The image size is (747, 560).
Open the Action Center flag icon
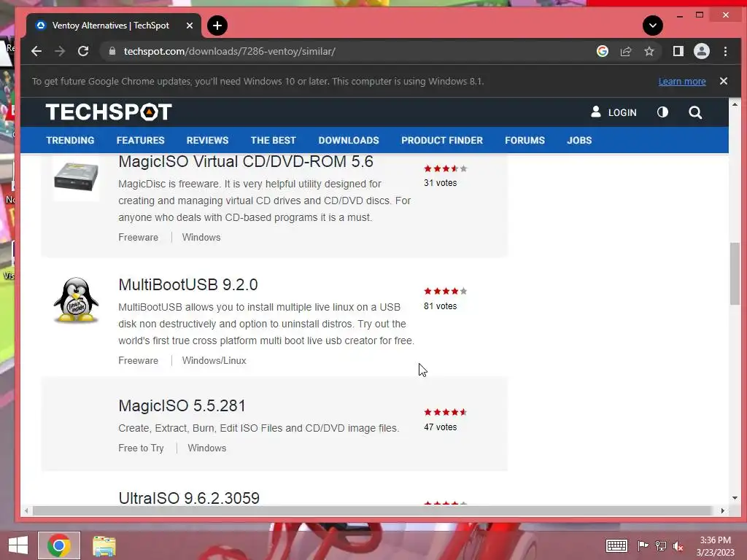(x=643, y=545)
